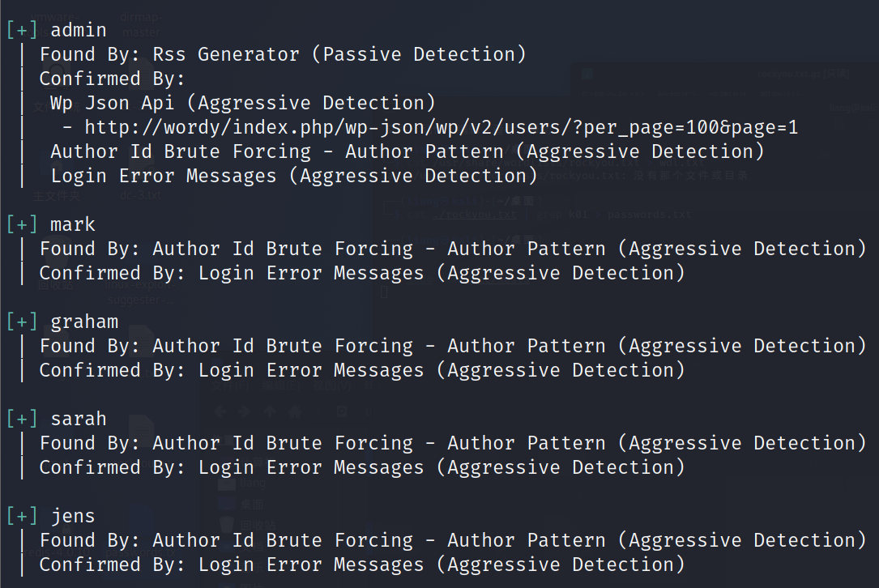Click the [+] marker beside admin
879x588 pixels.
tap(22, 31)
